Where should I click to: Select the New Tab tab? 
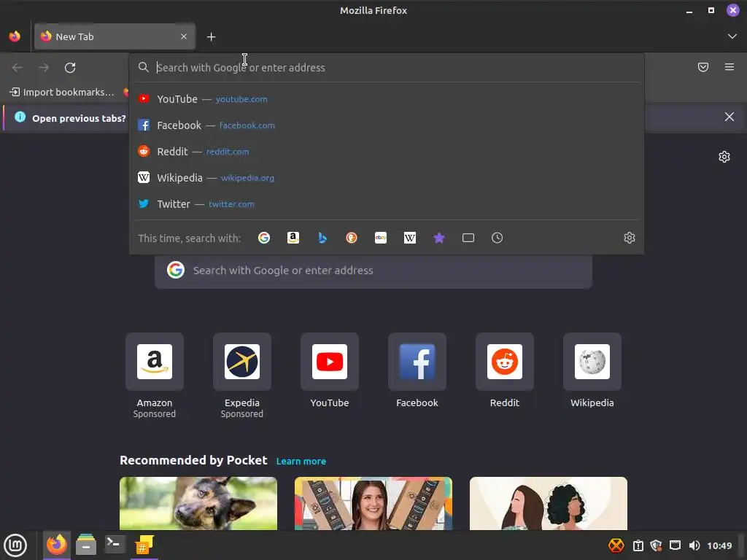(x=115, y=36)
